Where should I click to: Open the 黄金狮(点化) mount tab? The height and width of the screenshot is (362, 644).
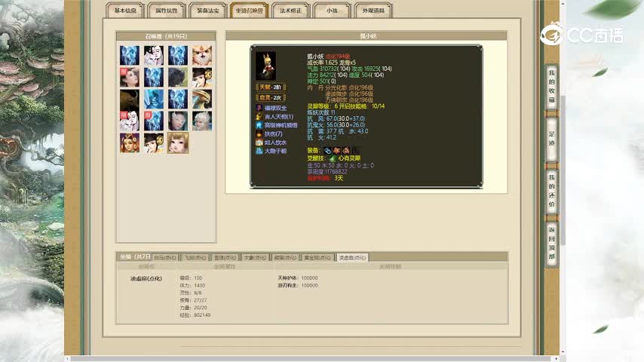coord(317,258)
